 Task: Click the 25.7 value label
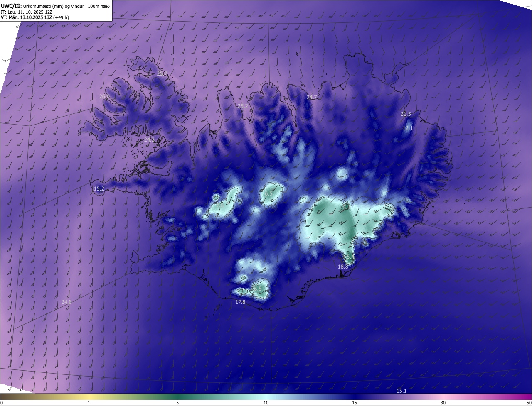click(162, 73)
